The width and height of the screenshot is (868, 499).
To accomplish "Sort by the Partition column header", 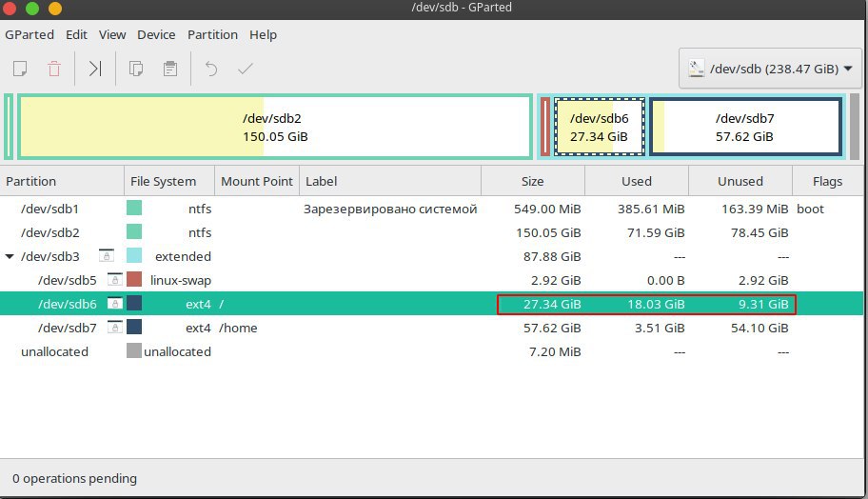I will tap(62, 181).
